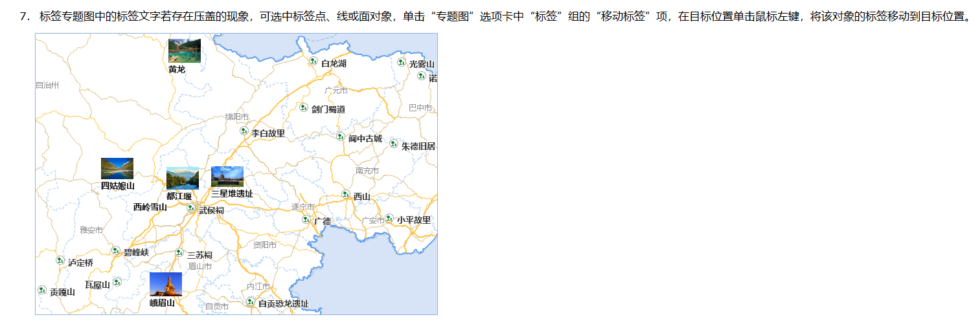
Task: Select the 光雾山 label
Action: point(422,64)
